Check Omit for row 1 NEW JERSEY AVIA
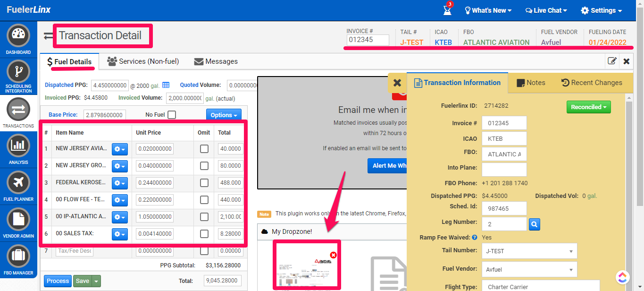This screenshot has width=644, height=291. (204, 149)
